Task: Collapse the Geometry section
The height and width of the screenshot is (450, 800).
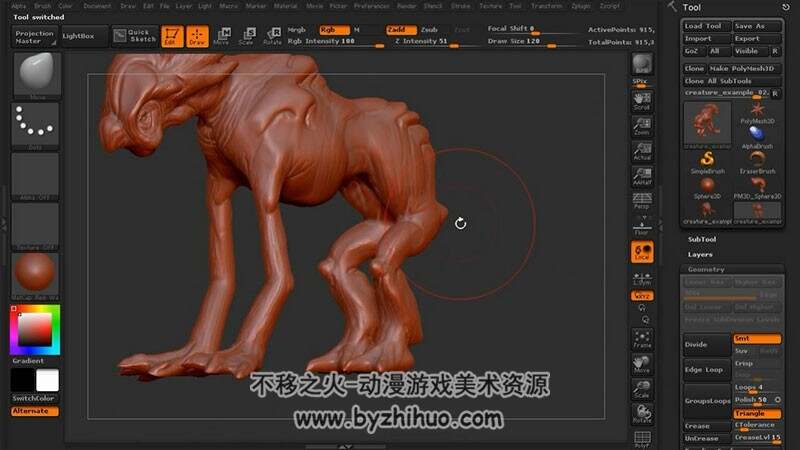Action: click(x=706, y=269)
